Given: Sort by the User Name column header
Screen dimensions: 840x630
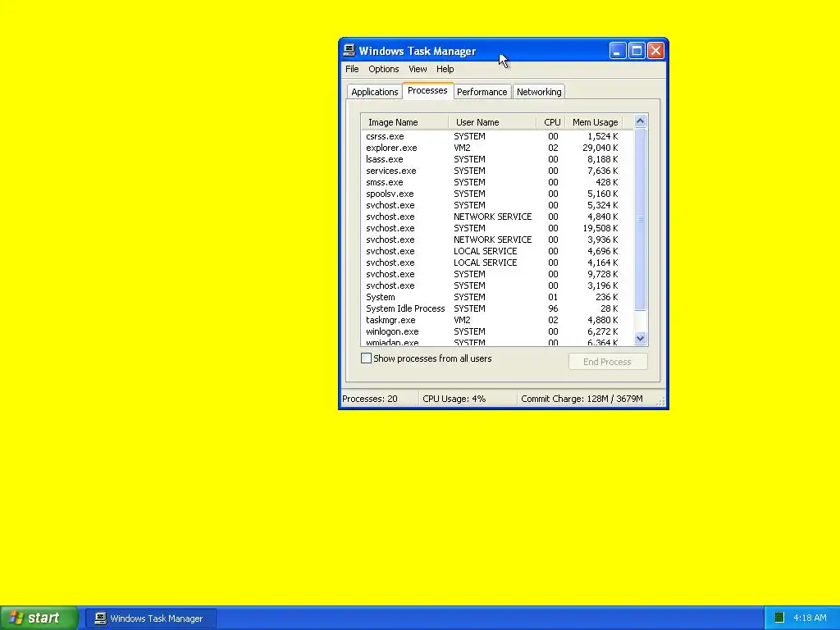Looking at the screenshot, I should pyautogui.click(x=492, y=122).
